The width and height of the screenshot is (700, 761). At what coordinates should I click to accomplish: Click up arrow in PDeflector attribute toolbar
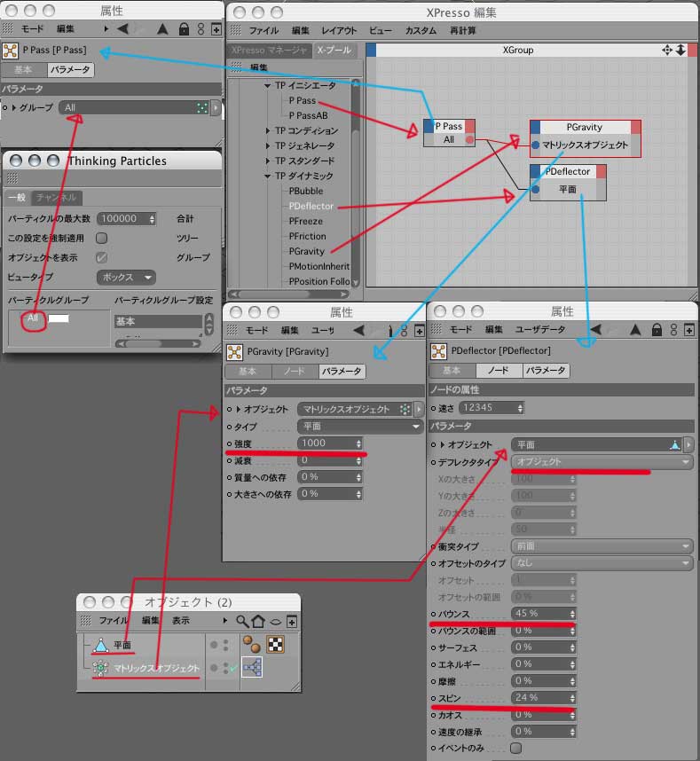pyautogui.click(x=635, y=330)
